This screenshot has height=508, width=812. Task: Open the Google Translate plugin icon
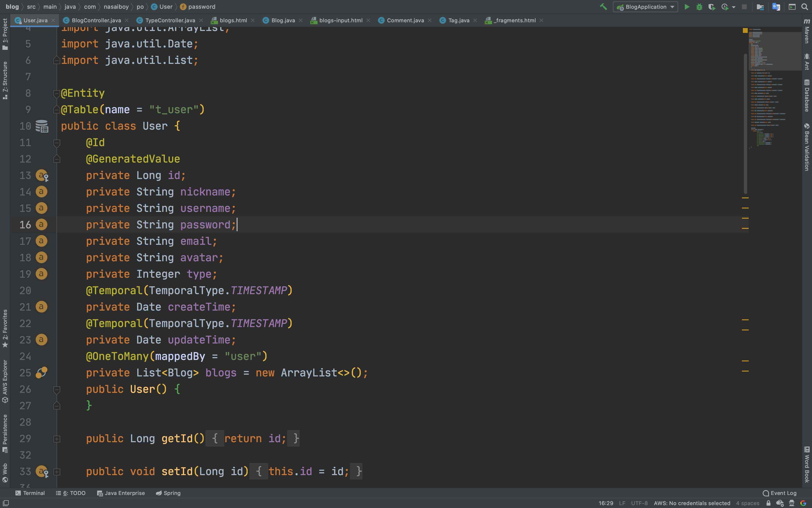[x=776, y=7]
